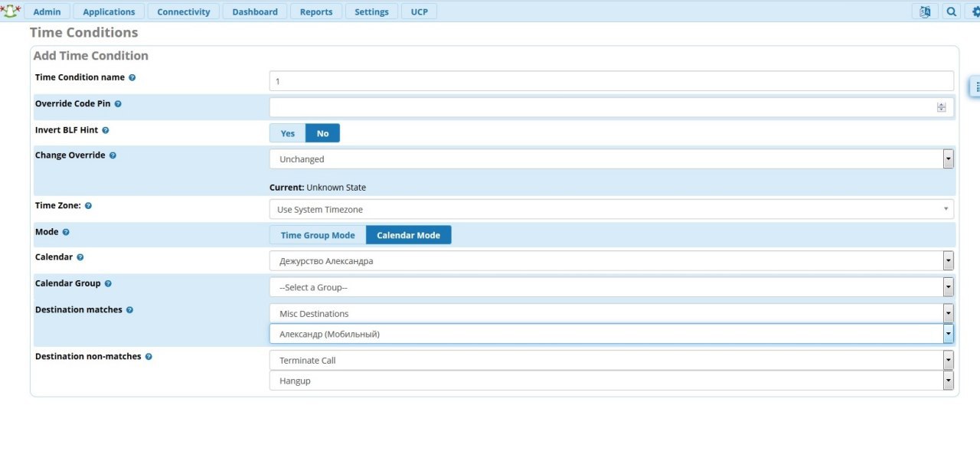This screenshot has width=980, height=451.
Task: Show help for Override Code Pin
Action: pos(118,104)
